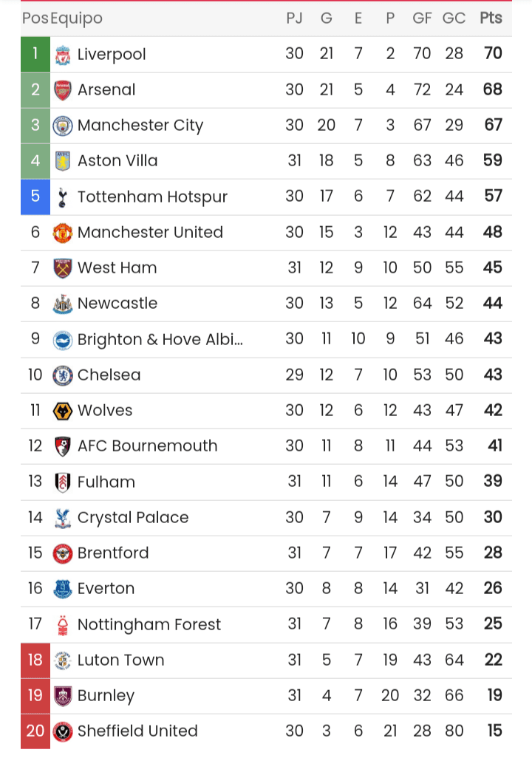Click the Crystal Palace eagle crest
The height and width of the screenshot is (758, 532).
tap(62, 518)
